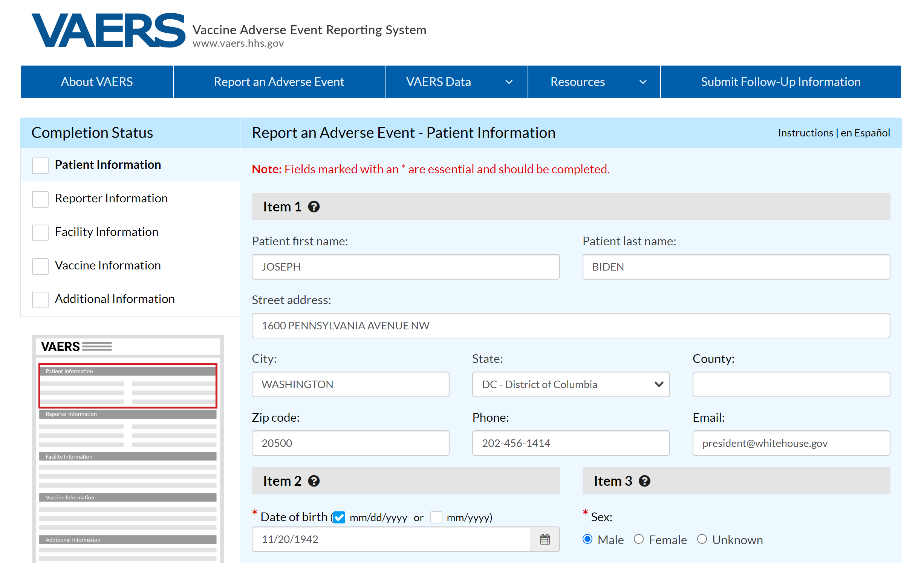The image size is (924, 563).
Task: Click the Email field
Action: pos(791,443)
